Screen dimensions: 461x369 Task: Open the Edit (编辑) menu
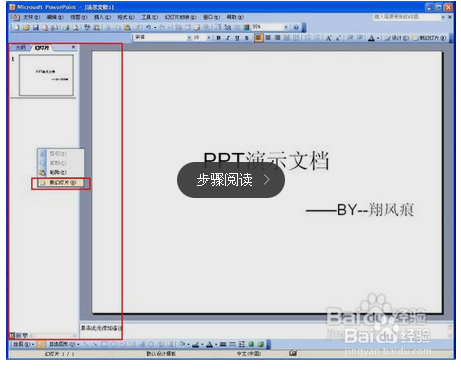point(55,17)
